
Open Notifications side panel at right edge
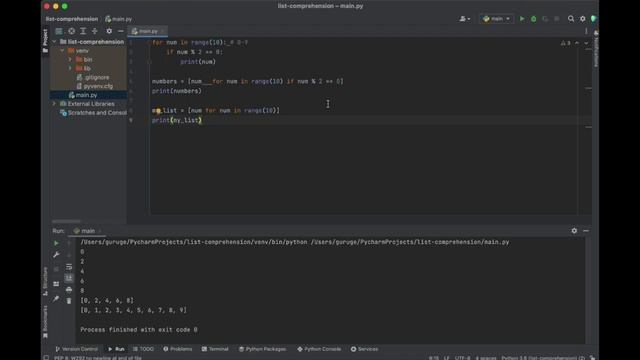(596, 49)
